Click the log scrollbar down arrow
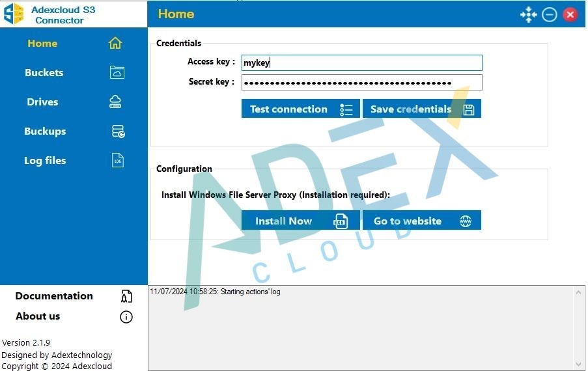The height and width of the screenshot is (371, 588). pos(578,364)
